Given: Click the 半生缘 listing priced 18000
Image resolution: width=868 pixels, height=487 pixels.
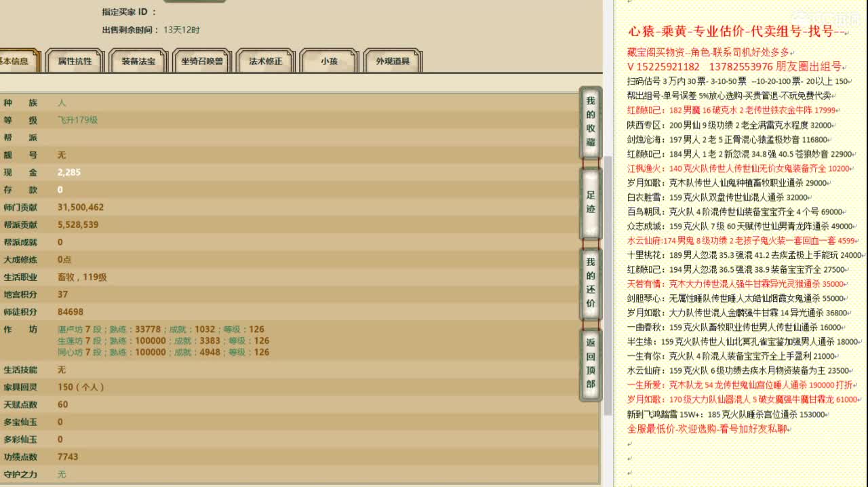Looking at the screenshot, I should 743,342.
